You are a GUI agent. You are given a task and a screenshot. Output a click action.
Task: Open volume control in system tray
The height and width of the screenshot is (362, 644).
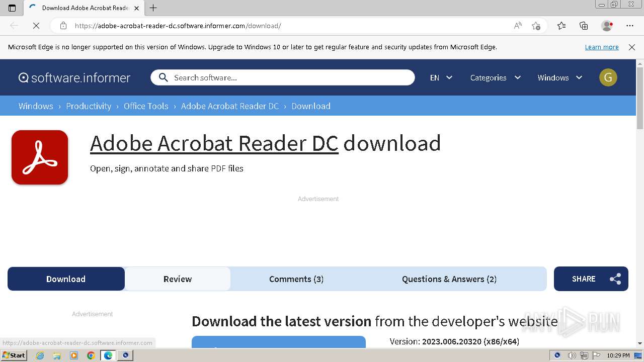coord(572,355)
